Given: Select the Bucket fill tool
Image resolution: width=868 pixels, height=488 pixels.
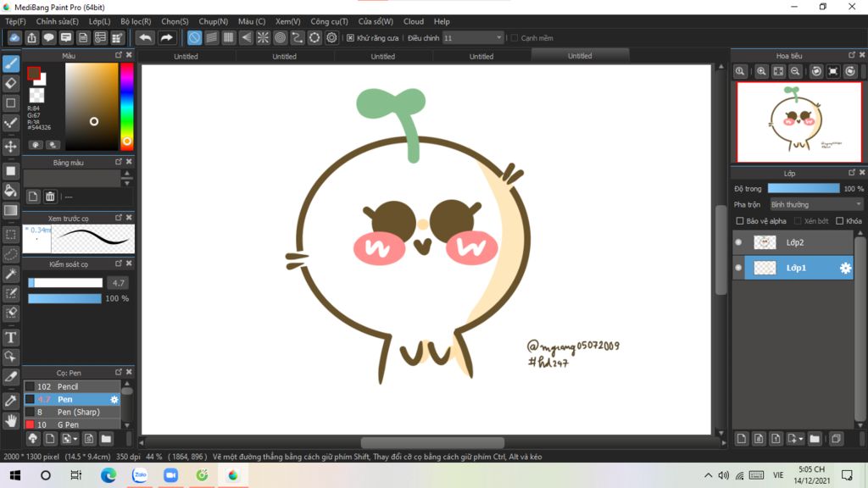Looking at the screenshot, I should coord(11,191).
